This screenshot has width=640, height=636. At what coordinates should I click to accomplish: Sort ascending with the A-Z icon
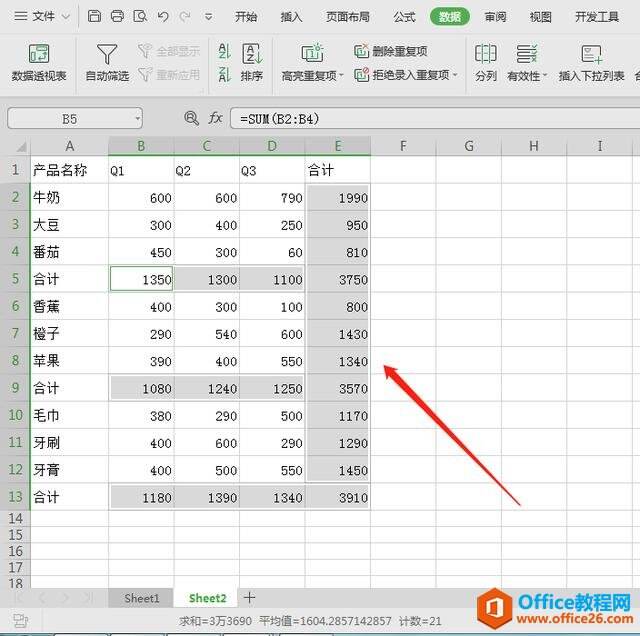(224, 51)
